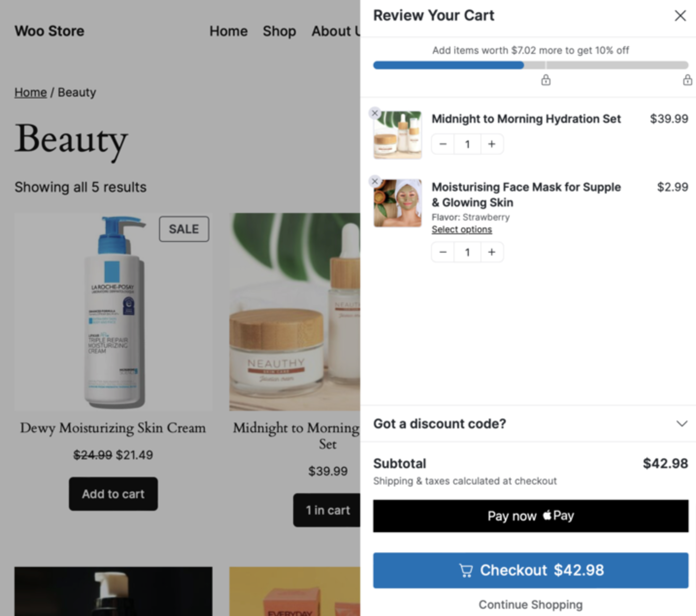
Task: Open Select options for the Face Mask
Action: pyautogui.click(x=461, y=229)
